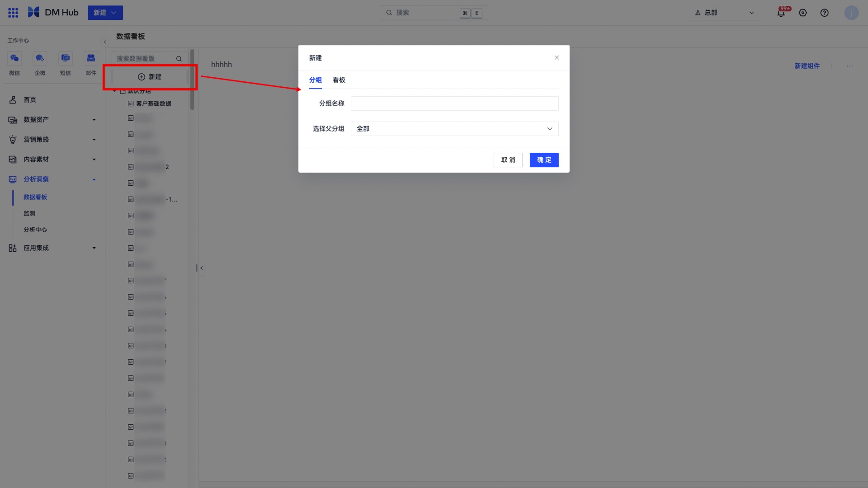Select 分组 tab in 新建 dialog
This screenshot has width=868, height=488.
tap(316, 80)
